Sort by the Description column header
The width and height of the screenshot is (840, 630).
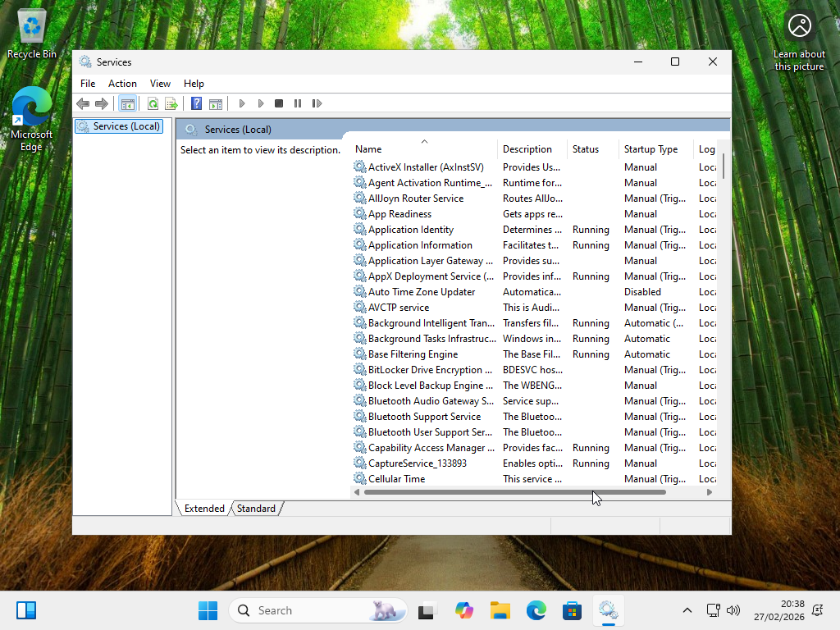[532, 149]
